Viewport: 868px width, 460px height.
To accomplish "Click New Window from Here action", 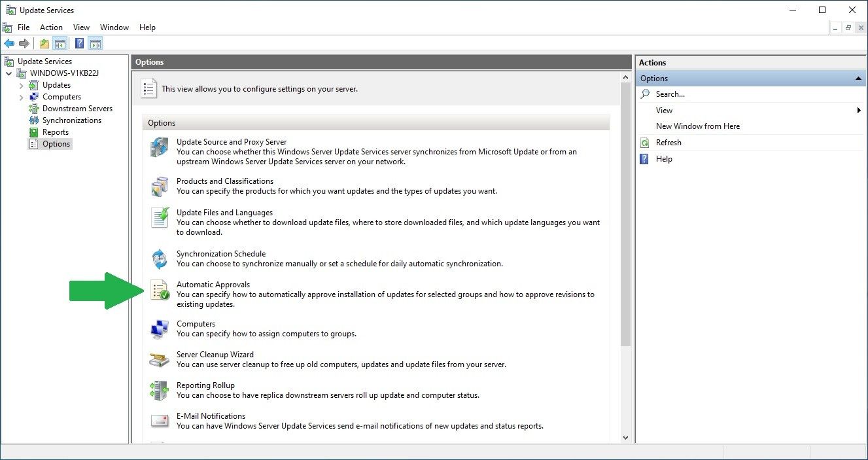I will coord(698,126).
